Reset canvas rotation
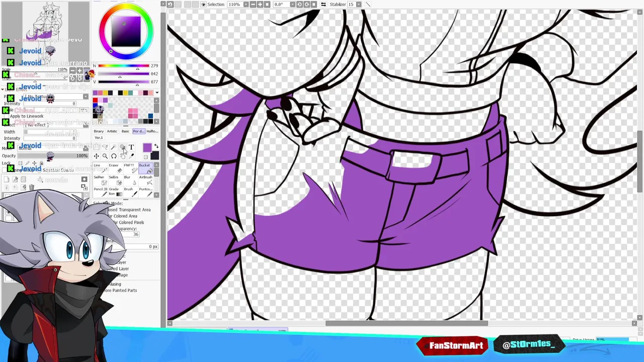Screen dimensions: 644x362 314,4
